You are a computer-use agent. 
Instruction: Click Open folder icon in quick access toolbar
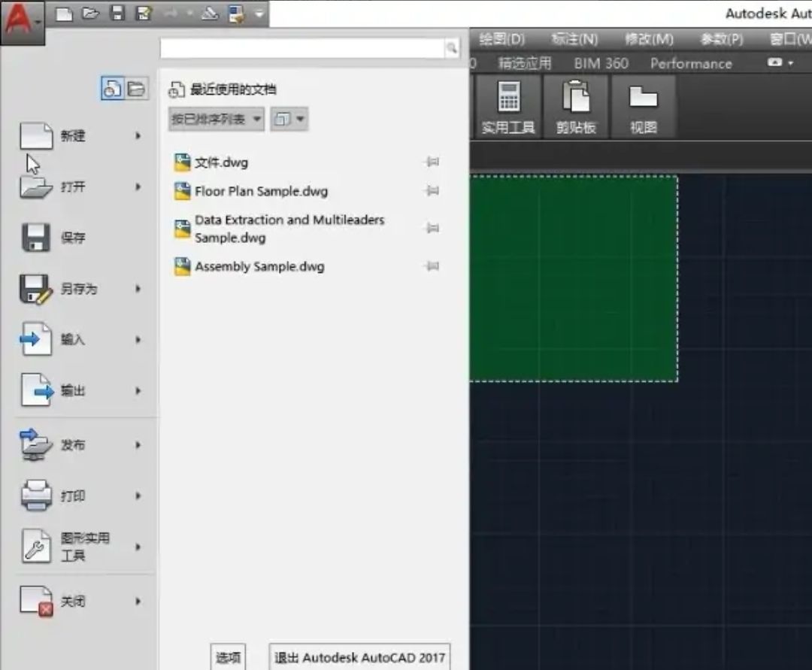(91, 13)
